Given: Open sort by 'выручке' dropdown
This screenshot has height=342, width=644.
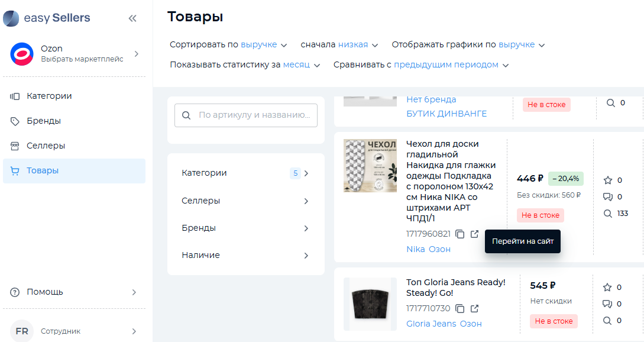Looking at the screenshot, I should [264, 44].
